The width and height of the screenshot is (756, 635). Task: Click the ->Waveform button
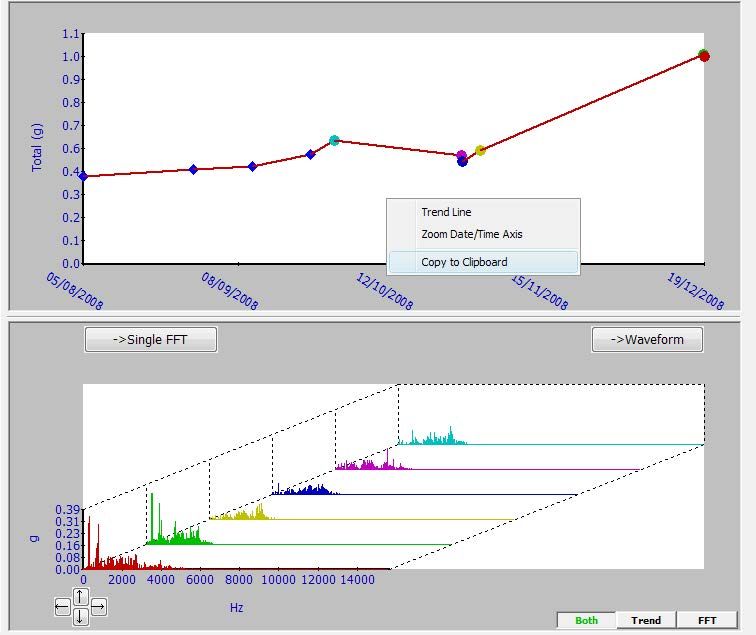[x=647, y=339]
